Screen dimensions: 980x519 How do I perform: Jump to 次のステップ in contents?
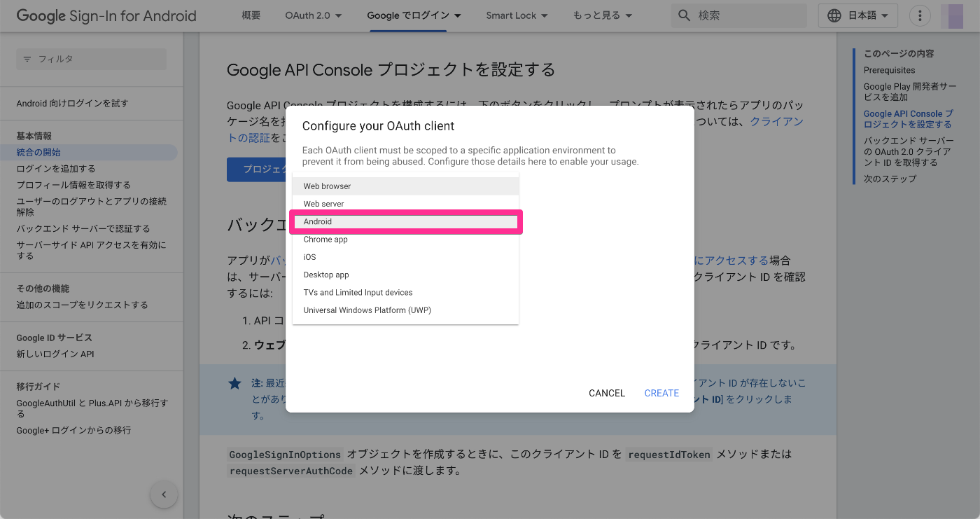(890, 179)
